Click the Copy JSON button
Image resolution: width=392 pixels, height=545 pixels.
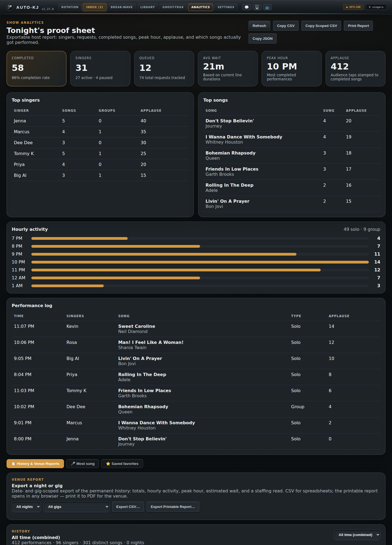pos(262,39)
